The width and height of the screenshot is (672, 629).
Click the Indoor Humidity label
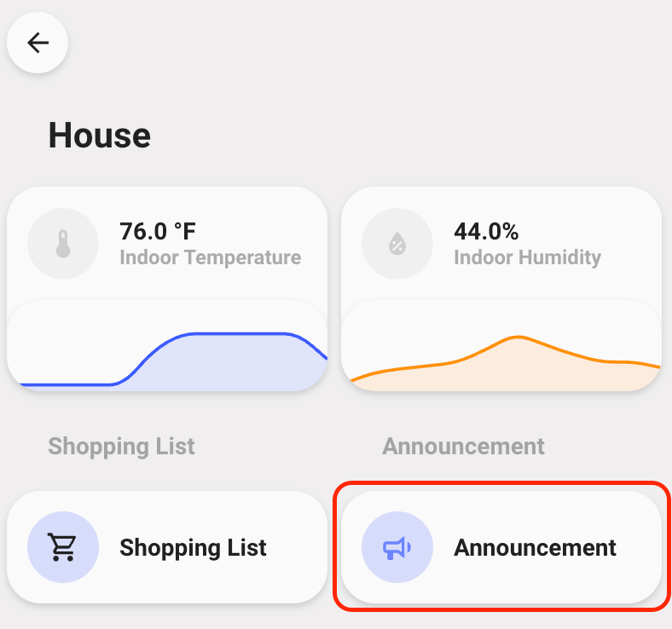[527, 257]
